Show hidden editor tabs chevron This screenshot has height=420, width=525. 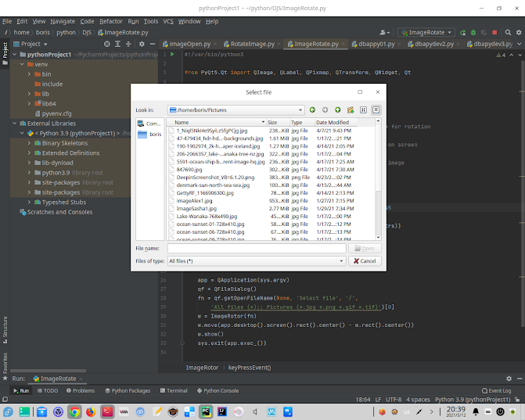pyautogui.click(x=520, y=44)
